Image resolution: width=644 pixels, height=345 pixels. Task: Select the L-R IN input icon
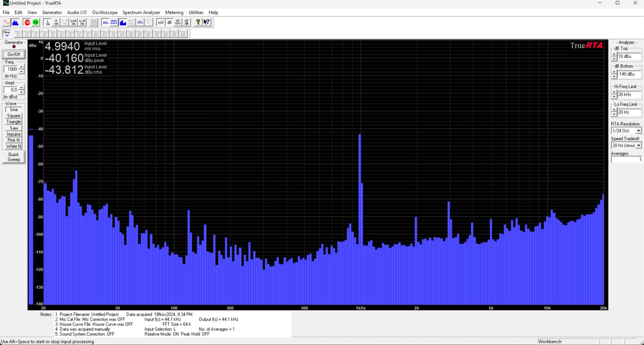pos(82,22)
